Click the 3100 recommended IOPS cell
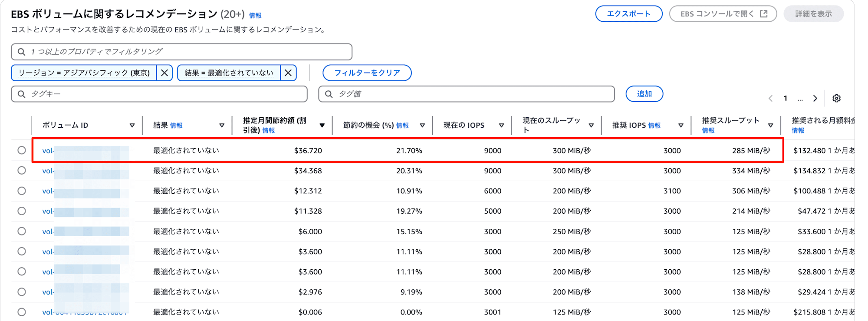868x321 pixels. pos(672,191)
